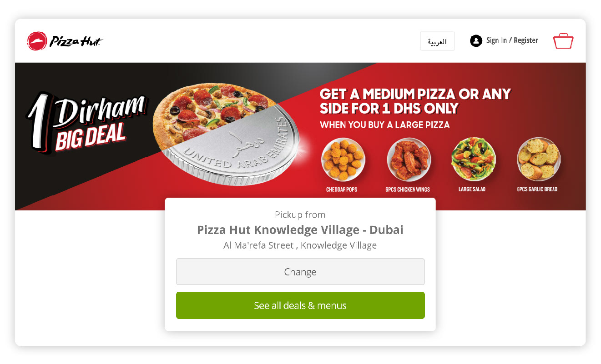Click the 1 Dirham Big Deal logo

86,123
